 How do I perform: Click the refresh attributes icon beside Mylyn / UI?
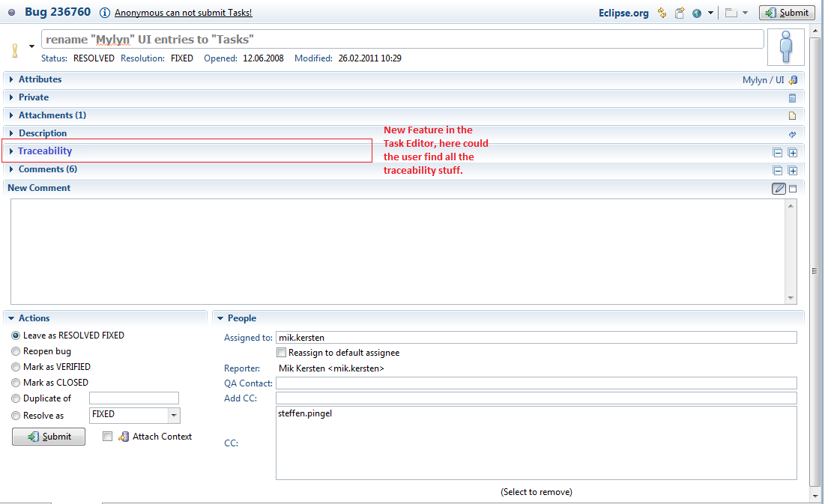click(x=793, y=80)
